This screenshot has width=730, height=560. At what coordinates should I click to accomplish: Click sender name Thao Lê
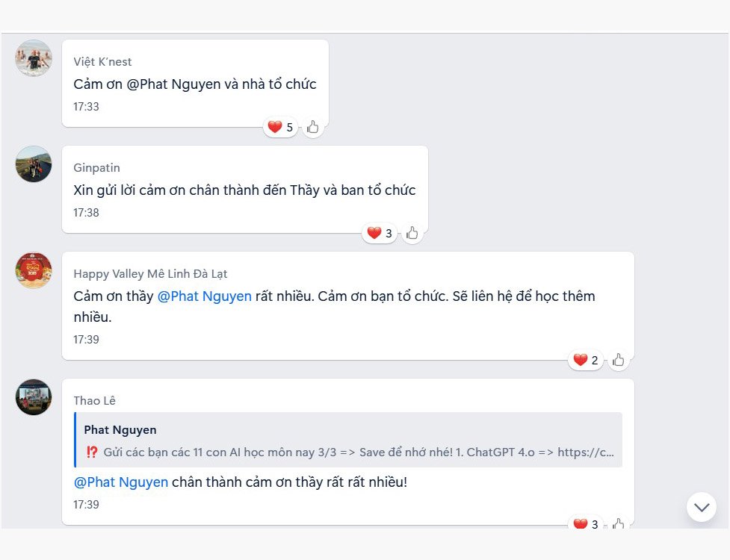tap(94, 401)
